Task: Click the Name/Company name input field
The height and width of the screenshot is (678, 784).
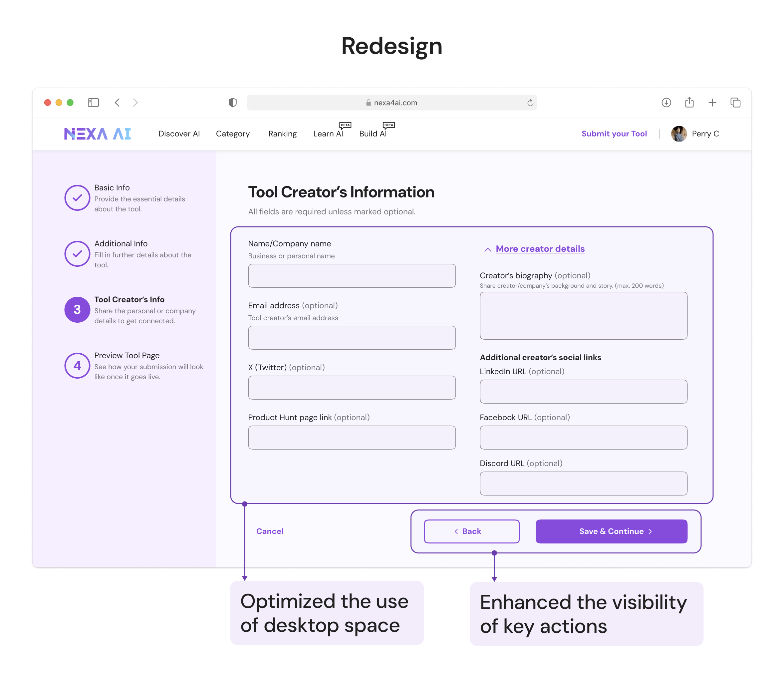Action: coord(352,276)
